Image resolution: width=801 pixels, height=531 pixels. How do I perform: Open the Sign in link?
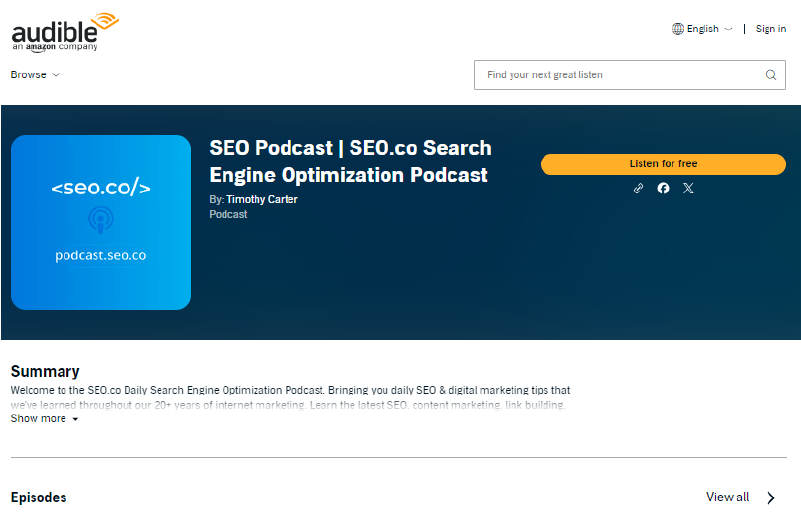pyautogui.click(x=770, y=29)
